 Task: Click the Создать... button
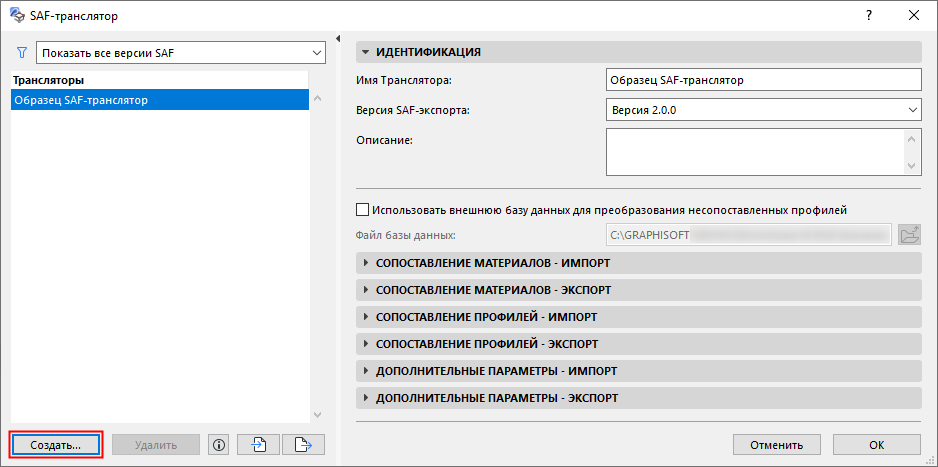point(56,444)
